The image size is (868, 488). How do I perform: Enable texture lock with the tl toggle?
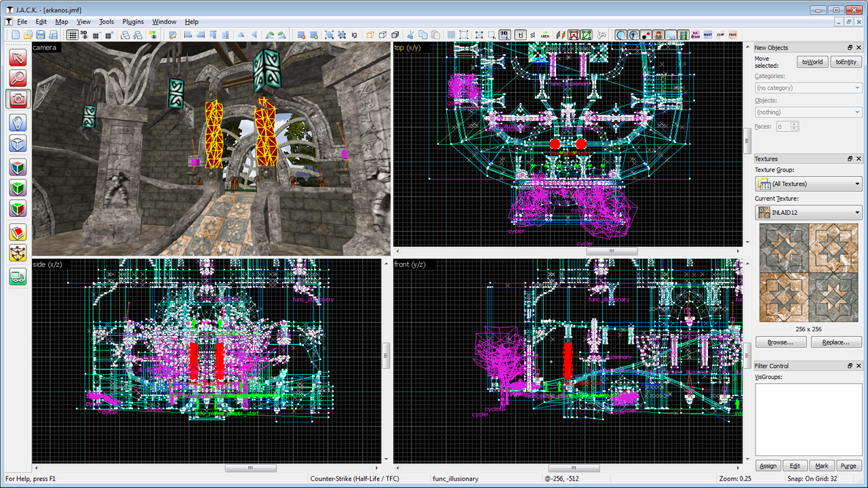pyautogui.click(x=521, y=35)
